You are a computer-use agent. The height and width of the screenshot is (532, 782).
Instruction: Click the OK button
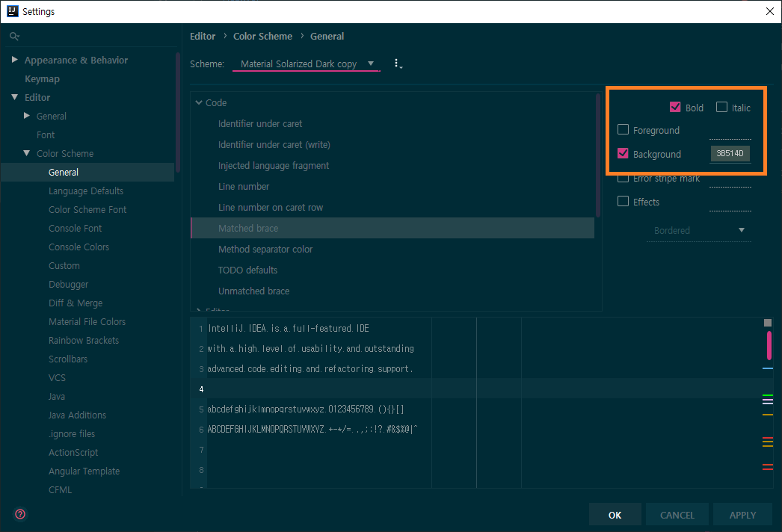coord(615,515)
